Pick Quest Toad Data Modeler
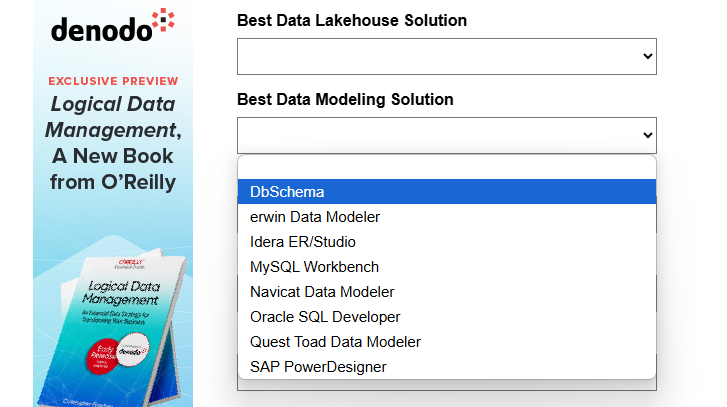Screen dimensions: 727x407 446,342
